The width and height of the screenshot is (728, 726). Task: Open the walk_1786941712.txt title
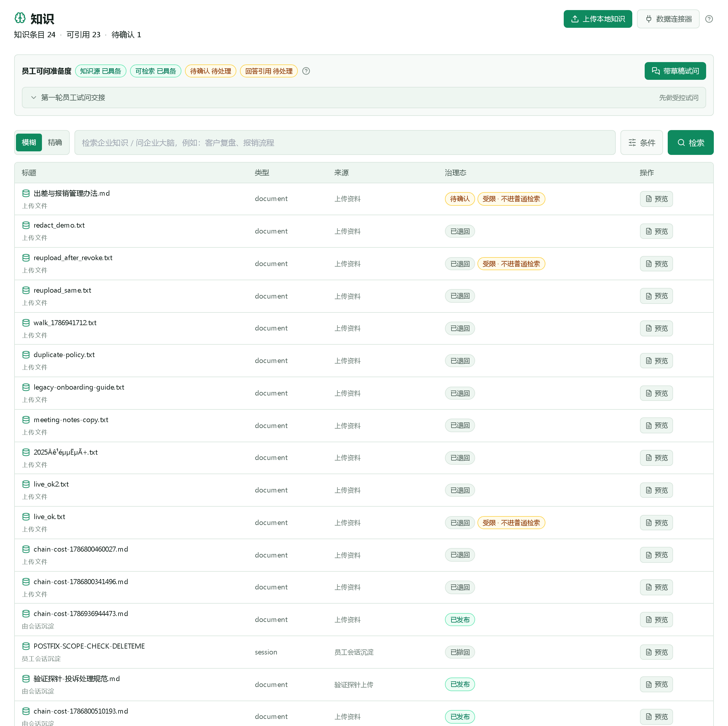[65, 323]
